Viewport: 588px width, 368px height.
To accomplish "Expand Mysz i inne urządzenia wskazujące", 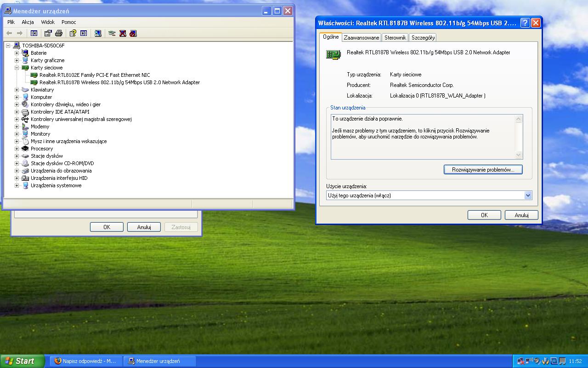I will coord(17,141).
